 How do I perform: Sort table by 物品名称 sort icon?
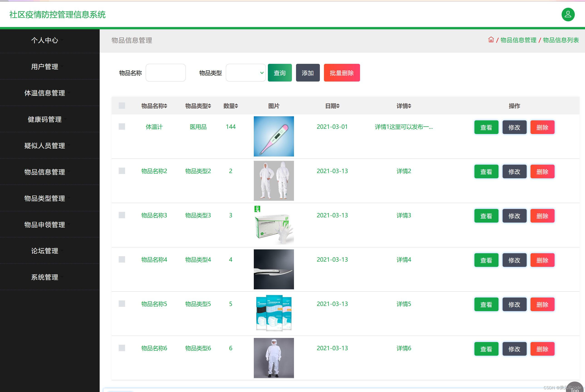[165, 106]
